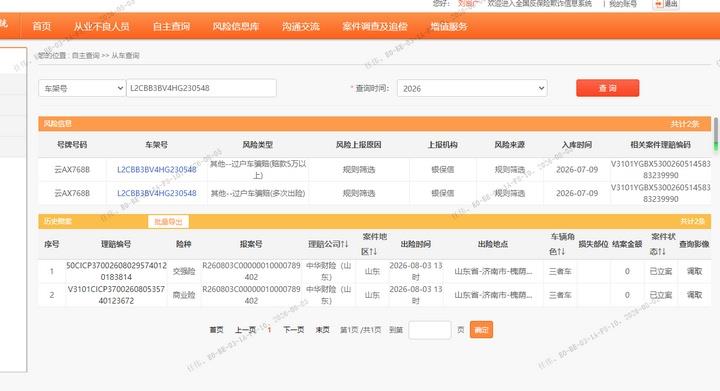Click the orange 确定 page-jump button
The image size is (720, 391).
coord(481,330)
